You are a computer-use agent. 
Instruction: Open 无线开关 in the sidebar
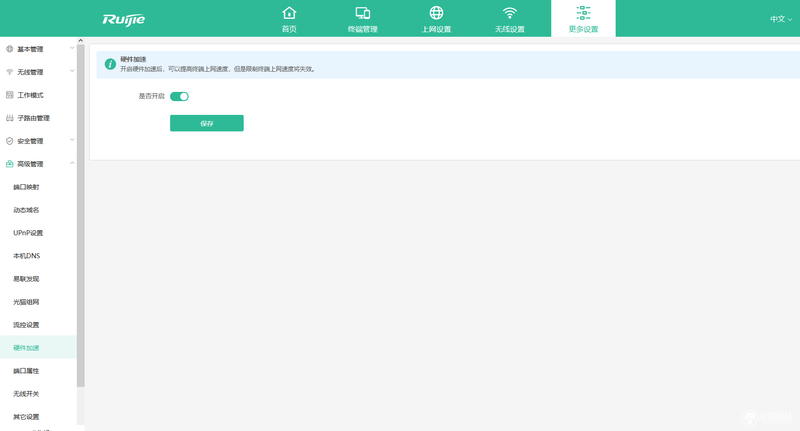point(26,394)
